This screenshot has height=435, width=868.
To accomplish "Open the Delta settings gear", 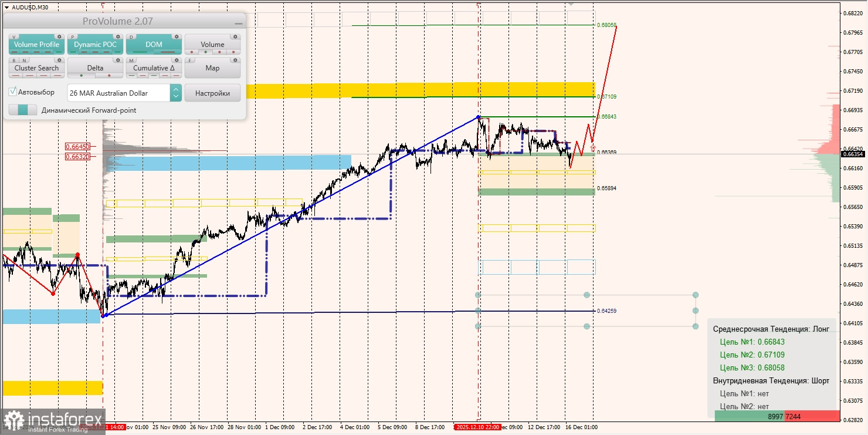I will [x=117, y=60].
